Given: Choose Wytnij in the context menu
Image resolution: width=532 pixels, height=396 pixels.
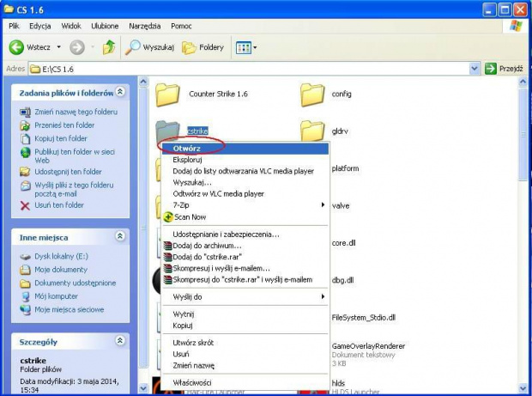Looking at the screenshot, I should pos(245,314).
